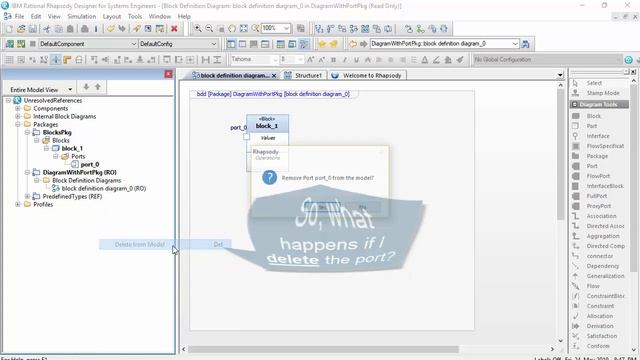640x360 pixels.
Task: Select port_0 in the model tree
Action: click(90, 164)
